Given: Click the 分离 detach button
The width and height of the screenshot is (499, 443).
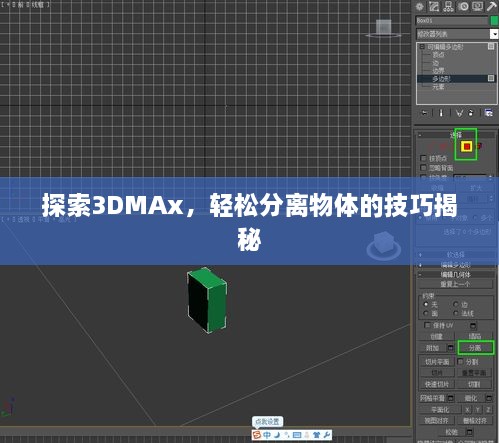Looking at the screenshot, I should point(475,348).
